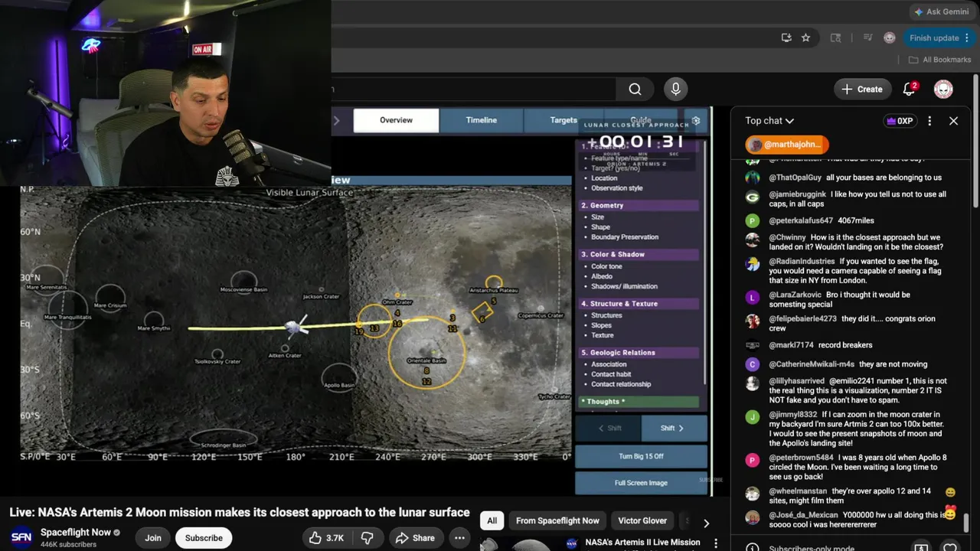Join the Spaceflight Now channel
The height and width of the screenshot is (551, 980).
coord(153,538)
